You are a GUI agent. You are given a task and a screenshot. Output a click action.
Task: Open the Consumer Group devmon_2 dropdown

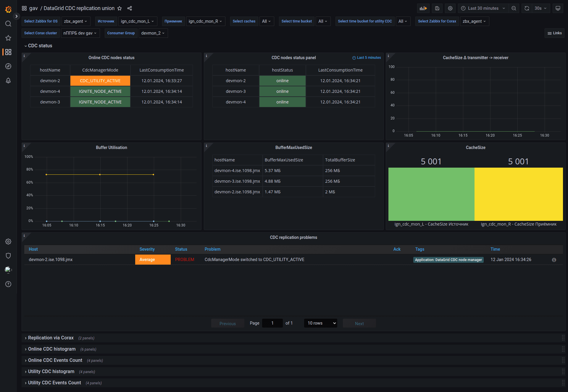point(153,33)
